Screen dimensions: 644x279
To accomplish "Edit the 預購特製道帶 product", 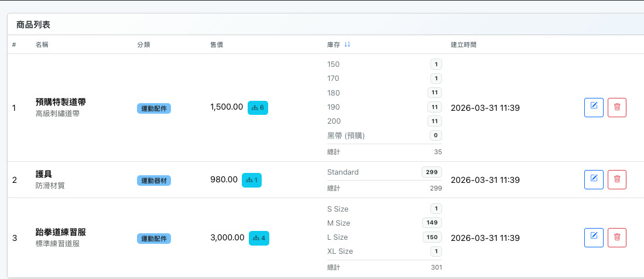I will click(594, 108).
